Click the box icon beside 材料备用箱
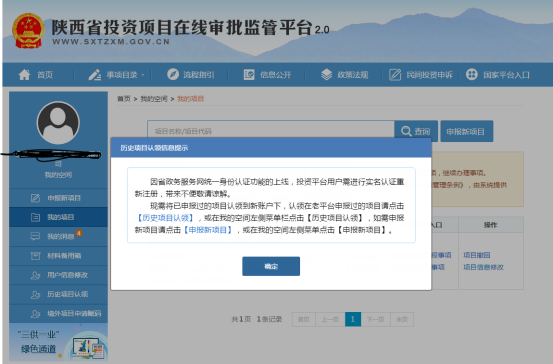Image resolution: width=553 pixels, height=364 pixels. coord(35,256)
